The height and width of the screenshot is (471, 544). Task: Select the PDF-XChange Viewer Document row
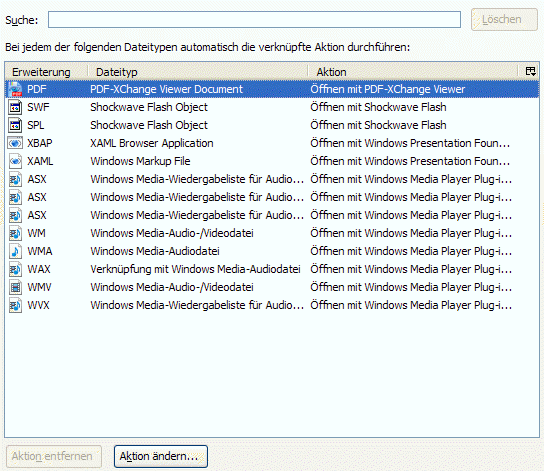pos(272,89)
